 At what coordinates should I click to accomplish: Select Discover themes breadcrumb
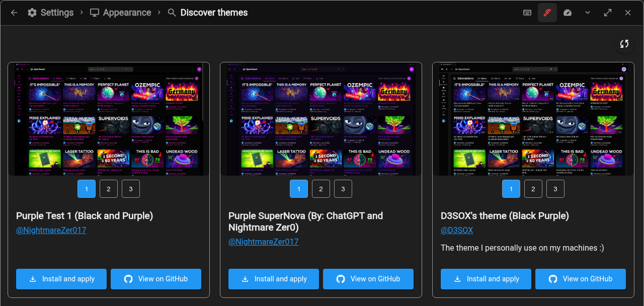coord(214,13)
